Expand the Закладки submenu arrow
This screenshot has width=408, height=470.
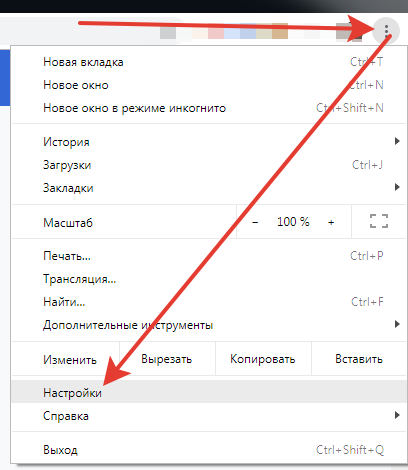(x=397, y=187)
